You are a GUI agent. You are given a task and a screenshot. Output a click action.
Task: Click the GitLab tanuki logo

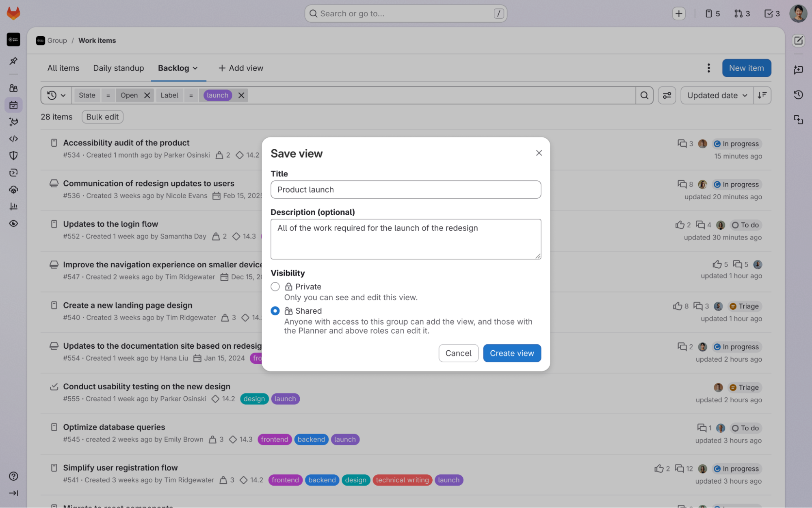pos(13,13)
